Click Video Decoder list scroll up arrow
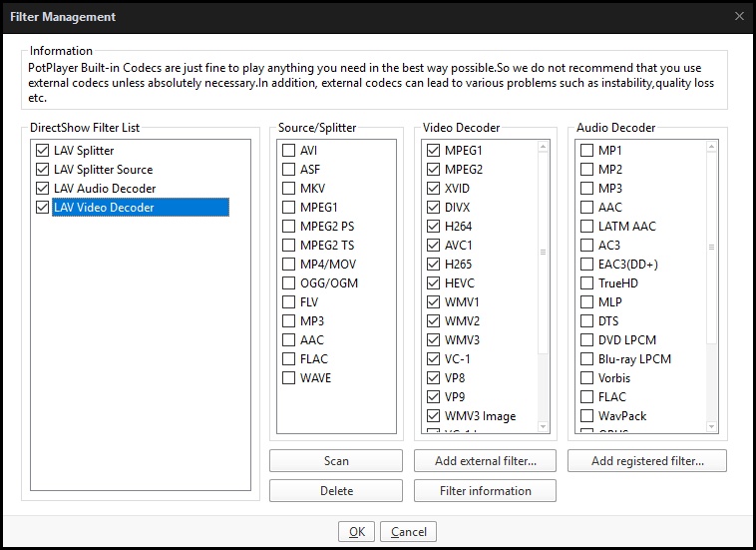Viewport: 756px width, 550px height. 543,147
